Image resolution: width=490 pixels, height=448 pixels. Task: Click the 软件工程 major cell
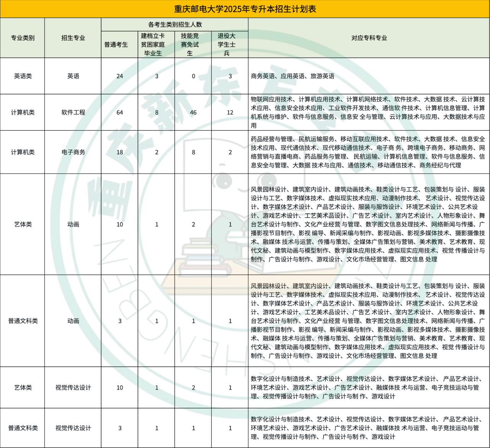click(73, 113)
